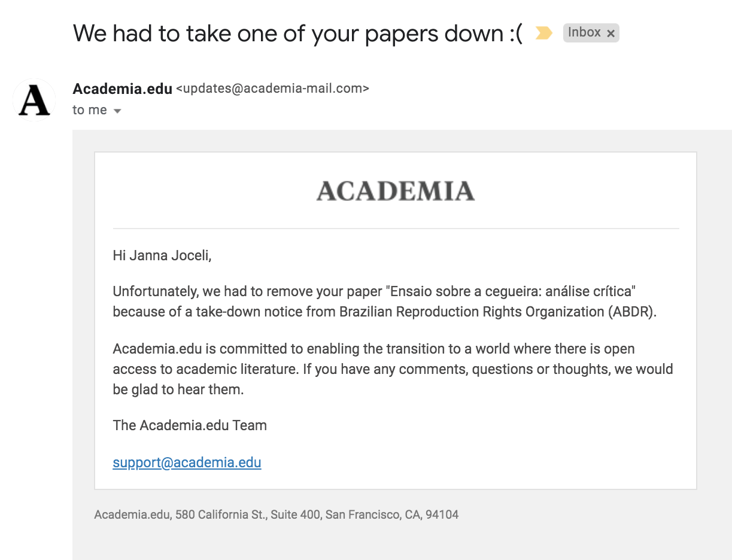
Task: Click the yellow importance marker icon
Action: pos(543,33)
